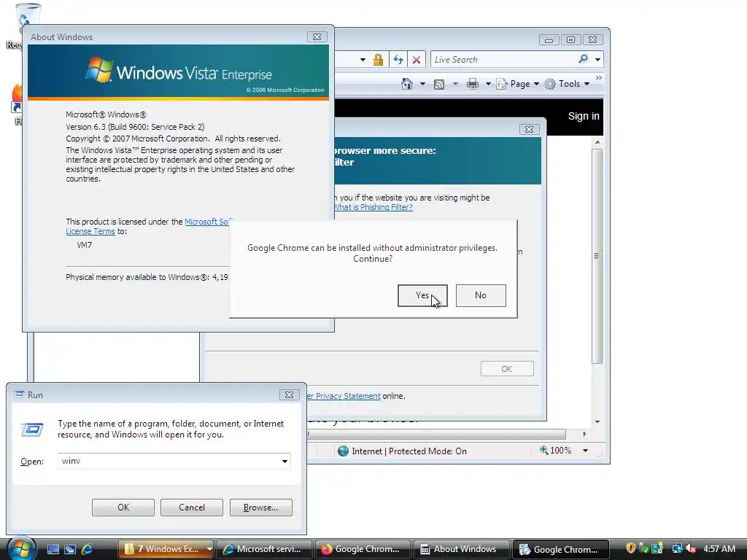Expand the Open combo box dropdown in Run
Viewport: 747px width, 560px height.
coord(285,462)
